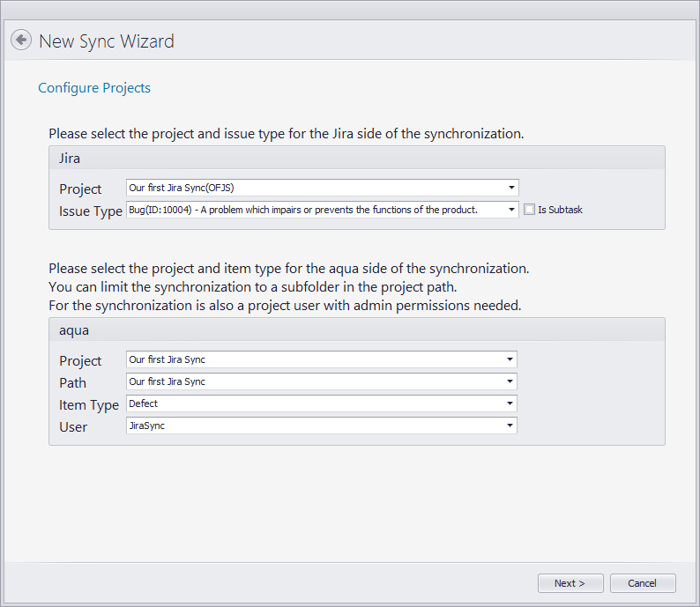The width and height of the screenshot is (700, 607).
Task: Go back using the wizard's back arrow
Action: 21,41
